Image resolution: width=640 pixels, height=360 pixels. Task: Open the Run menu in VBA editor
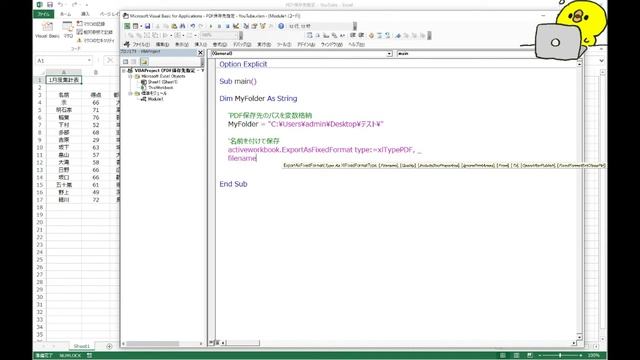click(264, 44)
